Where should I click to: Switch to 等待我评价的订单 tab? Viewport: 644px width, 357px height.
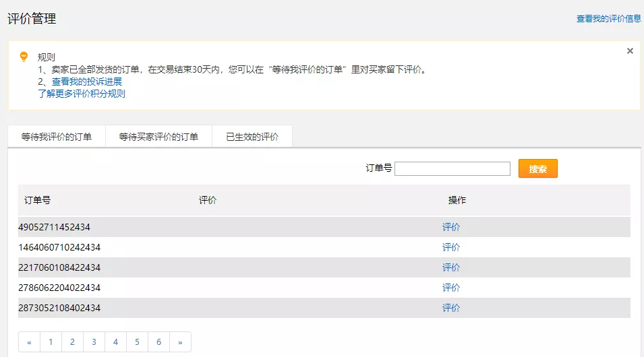(x=57, y=137)
